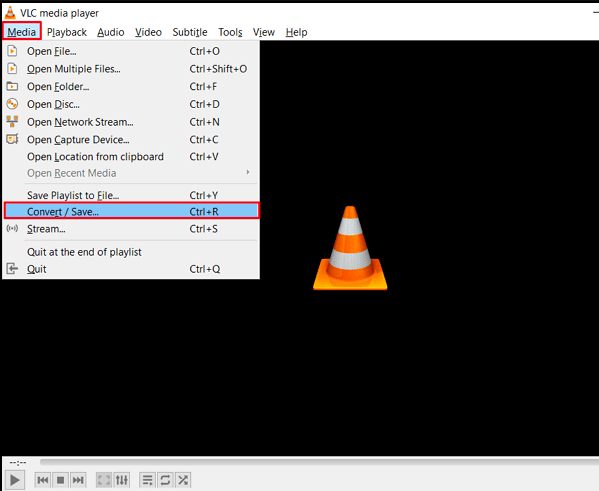Select Quit at the end of playlist
This screenshot has height=491, width=599.
[131, 252]
